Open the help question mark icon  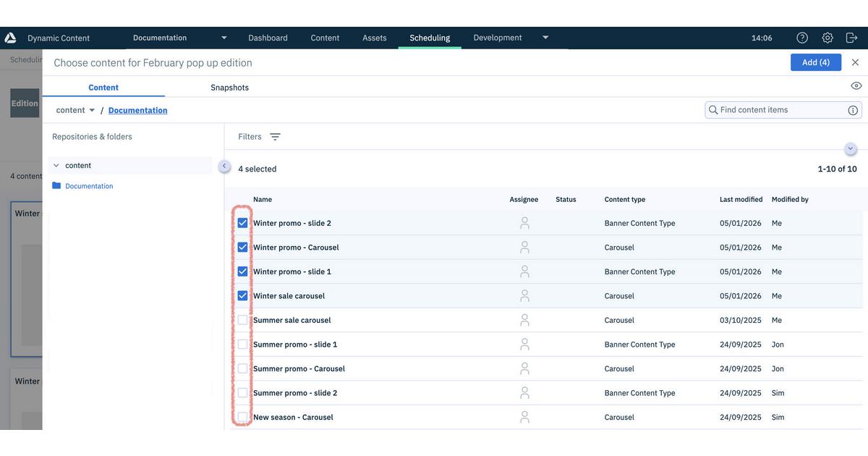[x=802, y=38]
